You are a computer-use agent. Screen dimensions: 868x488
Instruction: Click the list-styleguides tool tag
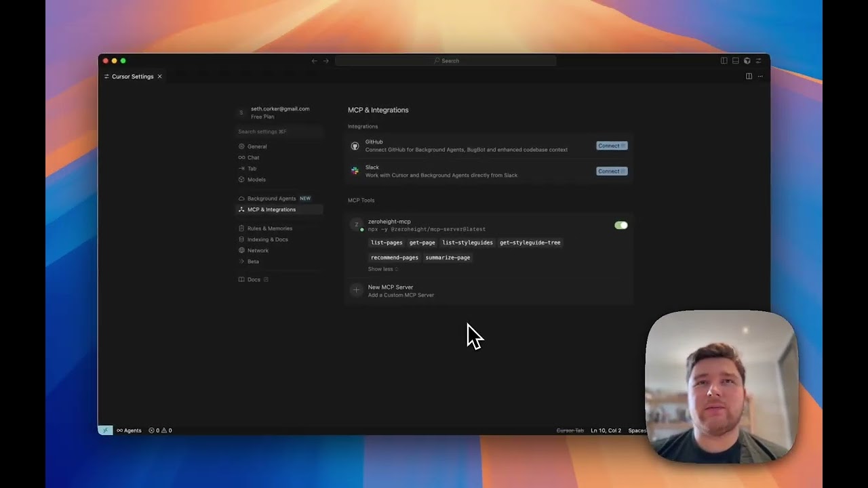pos(467,243)
